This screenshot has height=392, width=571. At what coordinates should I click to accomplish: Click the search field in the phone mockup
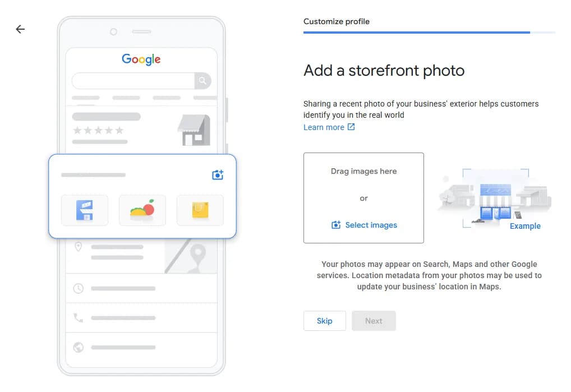click(133, 80)
